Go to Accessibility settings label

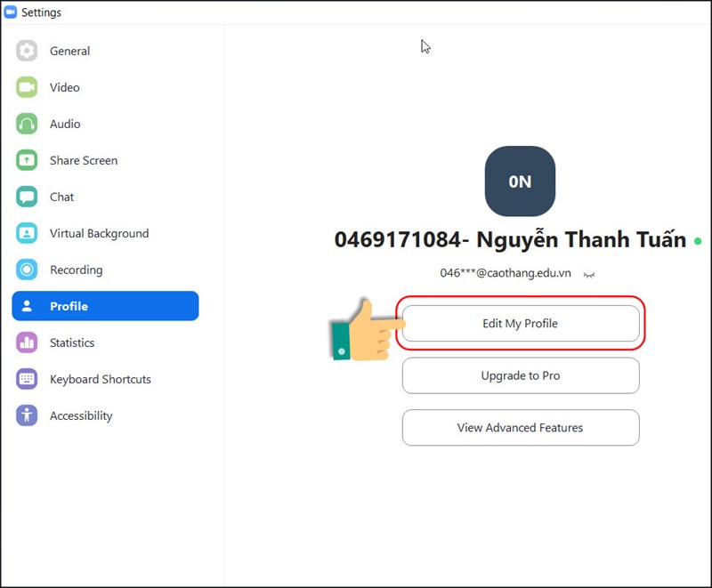(x=81, y=416)
